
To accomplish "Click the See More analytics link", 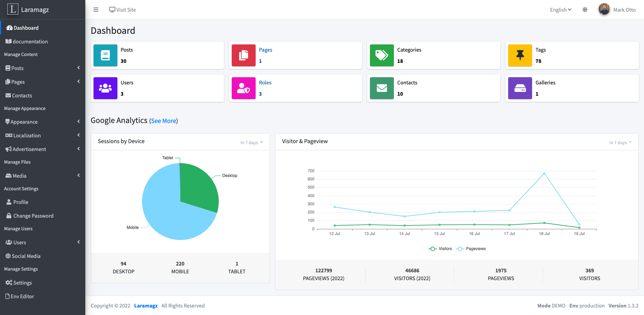I will pos(163,121).
